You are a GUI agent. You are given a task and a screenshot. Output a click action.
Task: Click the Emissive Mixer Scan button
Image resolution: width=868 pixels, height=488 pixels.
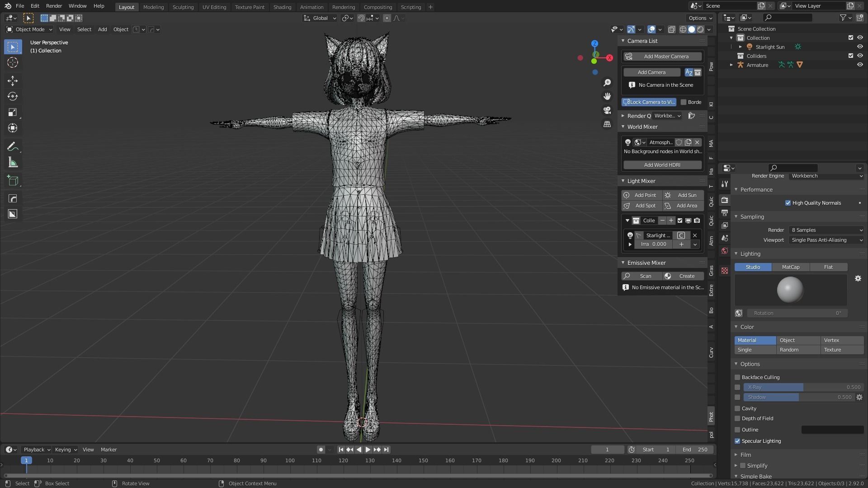point(642,276)
